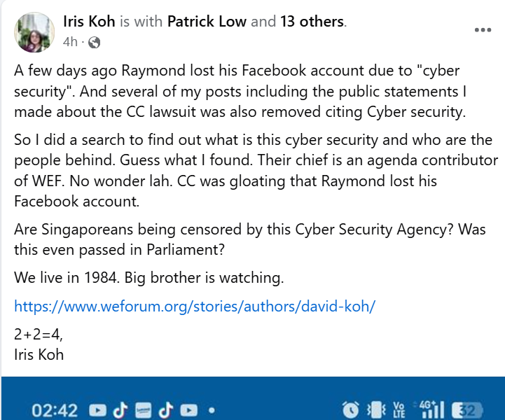The height and width of the screenshot is (420, 505).
Task: Open tagged profile Patrick Low
Action: tap(207, 22)
